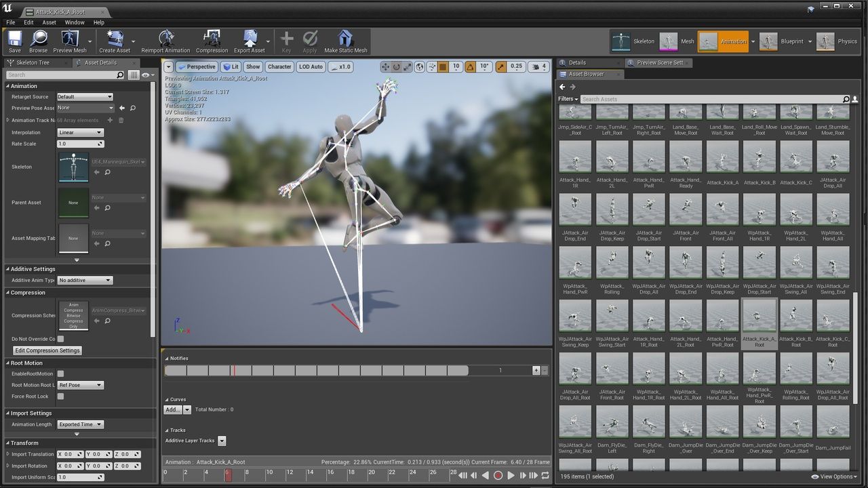The height and width of the screenshot is (488, 868).
Task: Open the File menu
Action: (x=10, y=22)
